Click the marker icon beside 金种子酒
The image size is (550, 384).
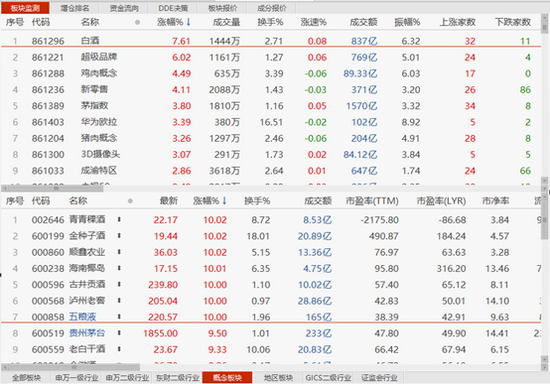click(x=119, y=236)
